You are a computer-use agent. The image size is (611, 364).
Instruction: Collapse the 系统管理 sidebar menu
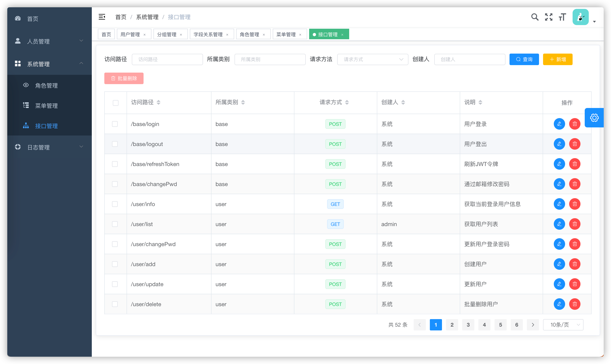tap(50, 64)
